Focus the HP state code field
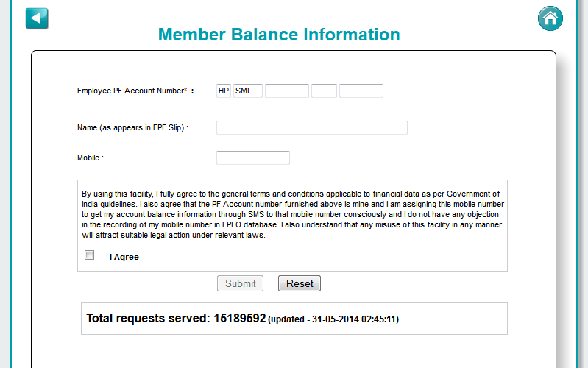The height and width of the screenshot is (368, 588). 224,91
